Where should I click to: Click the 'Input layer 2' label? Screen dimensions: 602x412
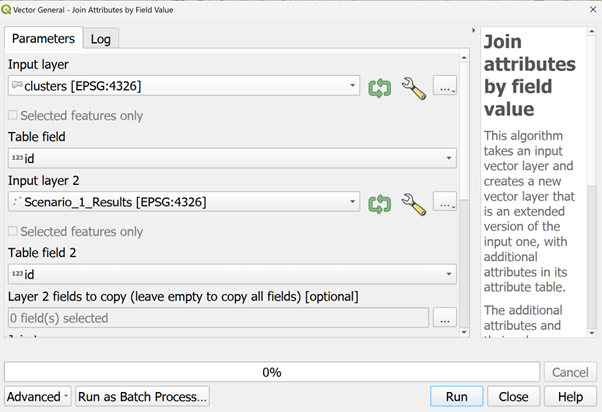44,180
